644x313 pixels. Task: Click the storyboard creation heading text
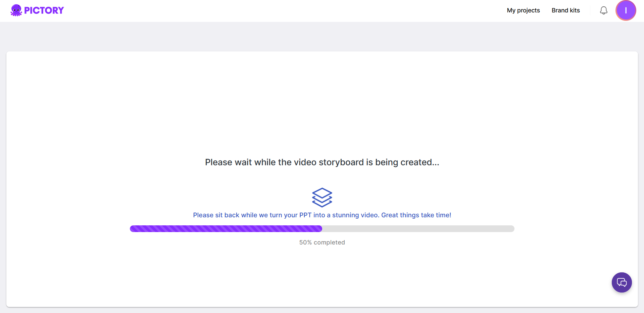322,162
